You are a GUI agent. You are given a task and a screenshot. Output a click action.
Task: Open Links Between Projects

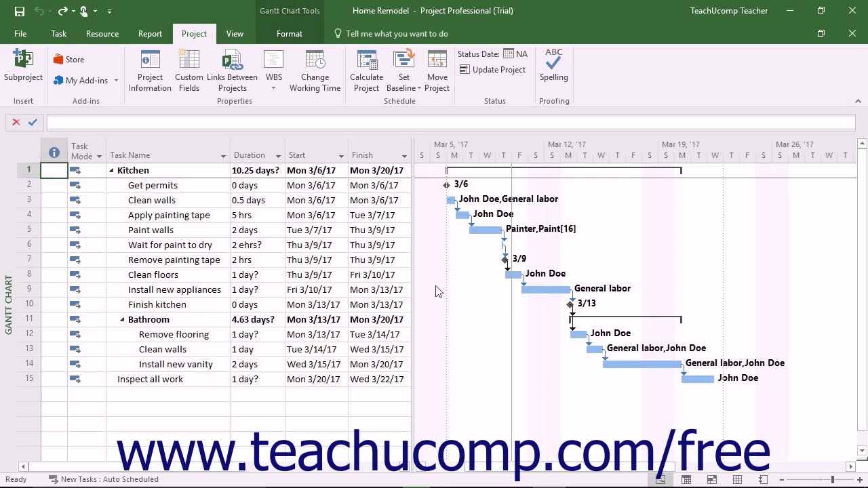click(233, 71)
